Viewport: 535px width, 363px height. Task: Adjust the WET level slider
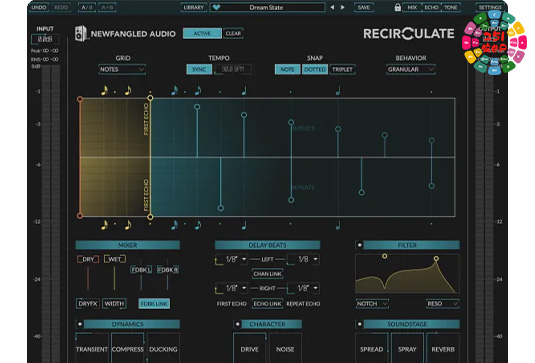(114, 279)
